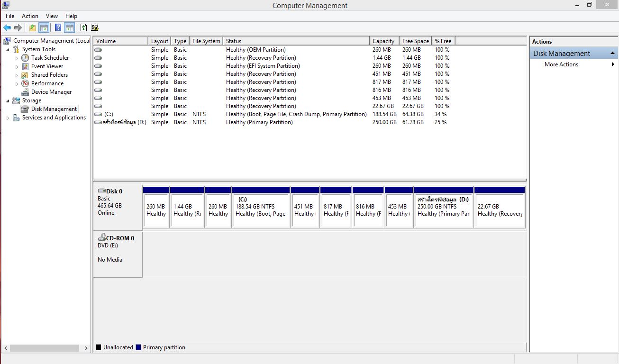The image size is (619, 364).
Task: Expand the Event Viewer tree node
Action: click(17, 67)
